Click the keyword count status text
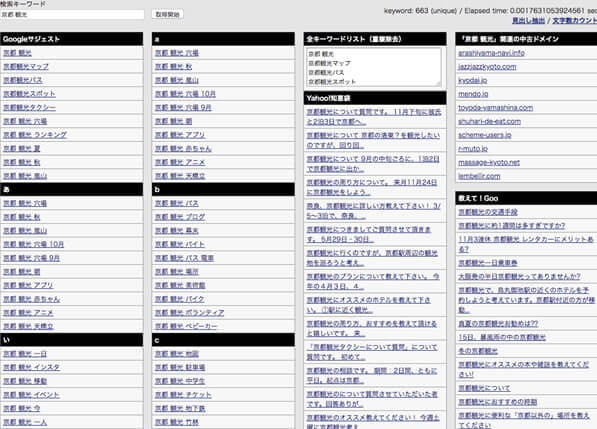Viewport: 597px width, 429px height. [x=490, y=11]
